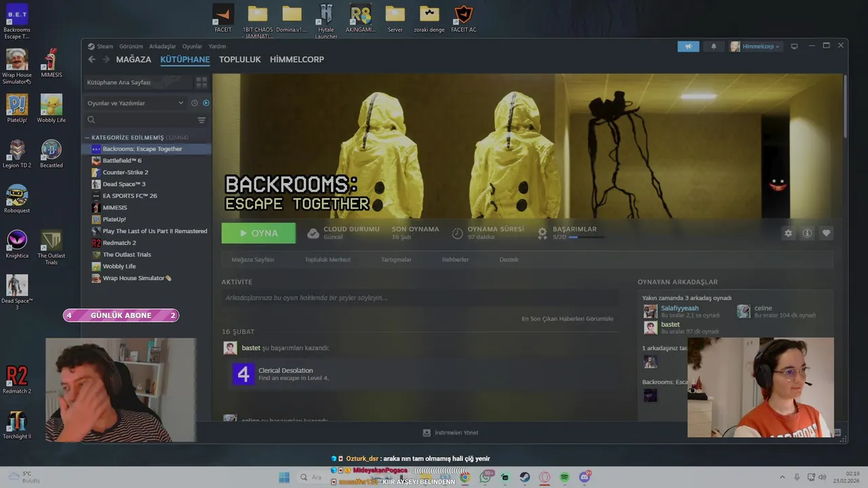Open Tartışmalar game tab

click(396, 260)
